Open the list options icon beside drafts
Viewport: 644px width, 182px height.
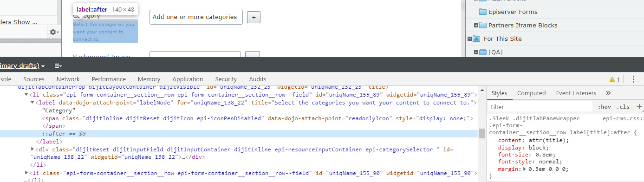click(58, 66)
